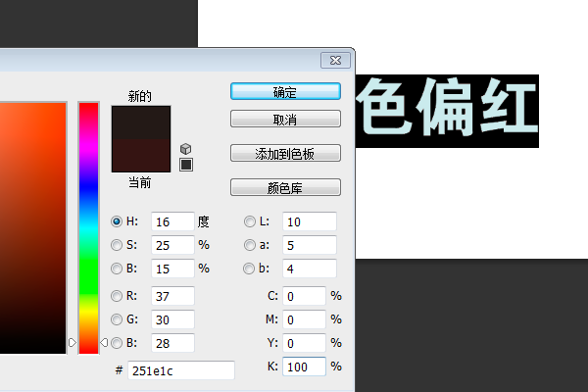Click the 色偏红 text on canvas
The image size is (588, 392).
click(x=447, y=107)
